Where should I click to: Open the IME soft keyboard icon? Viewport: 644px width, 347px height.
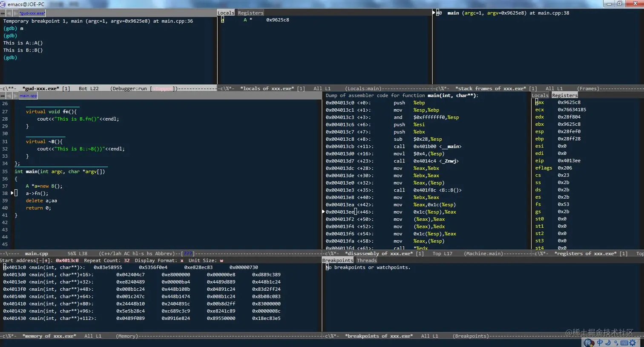pyautogui.click(x=624, y=343)
